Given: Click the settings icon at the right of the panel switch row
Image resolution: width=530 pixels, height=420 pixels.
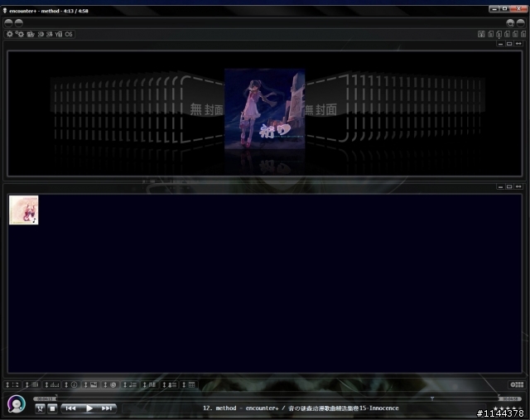Looking at the screenshot, I should 517,385.
